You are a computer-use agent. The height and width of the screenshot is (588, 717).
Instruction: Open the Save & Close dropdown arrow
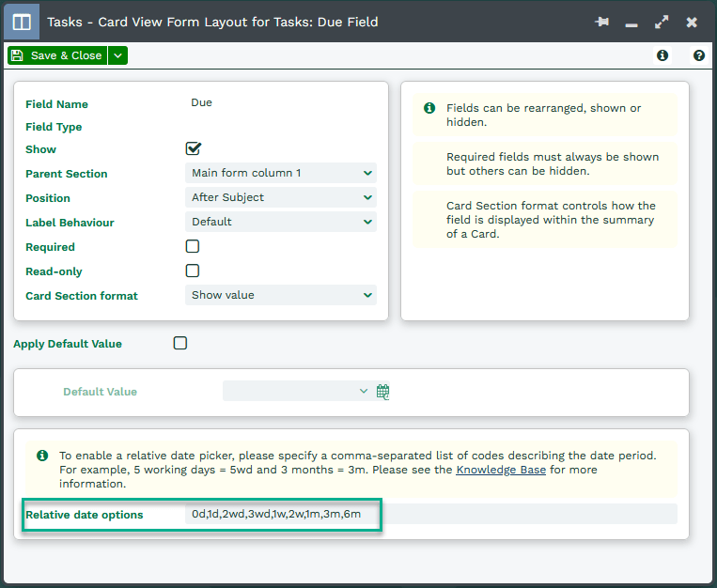(118, 55)
